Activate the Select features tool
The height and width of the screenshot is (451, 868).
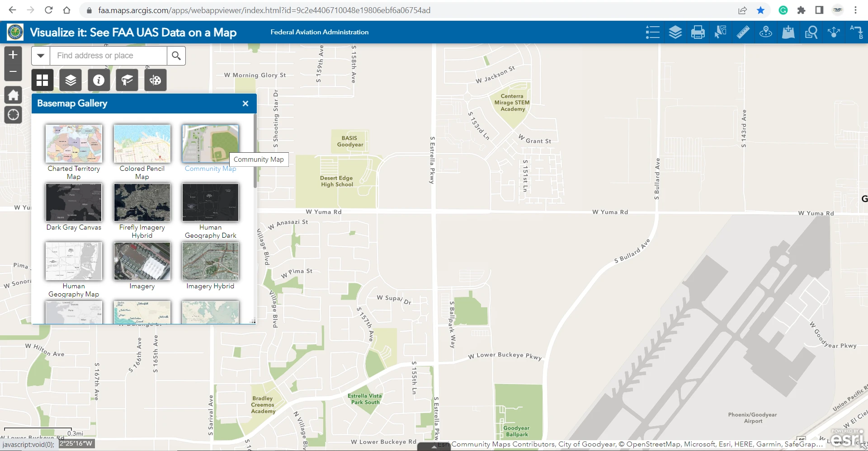tap(721, 32)
